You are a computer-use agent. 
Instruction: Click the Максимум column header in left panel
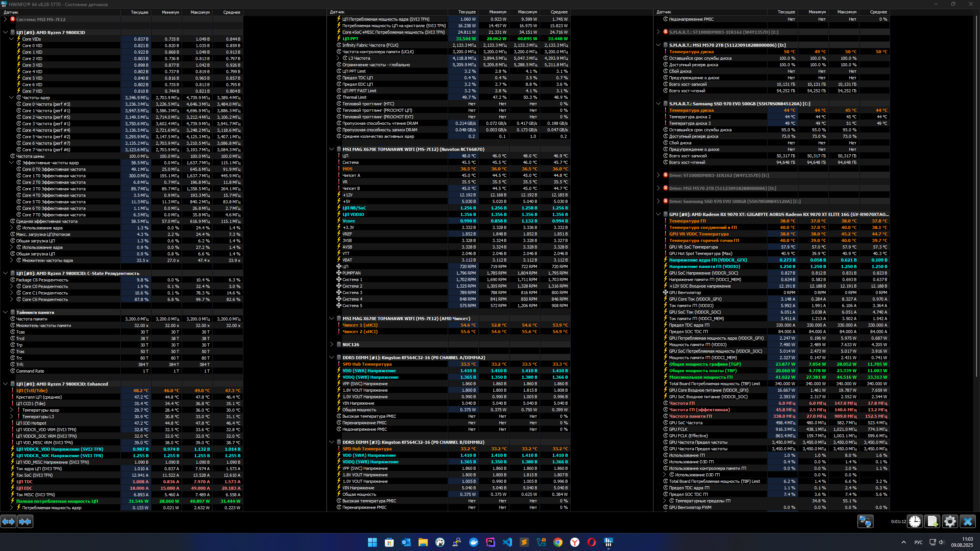pyautogui.click(x=200, y=12)
